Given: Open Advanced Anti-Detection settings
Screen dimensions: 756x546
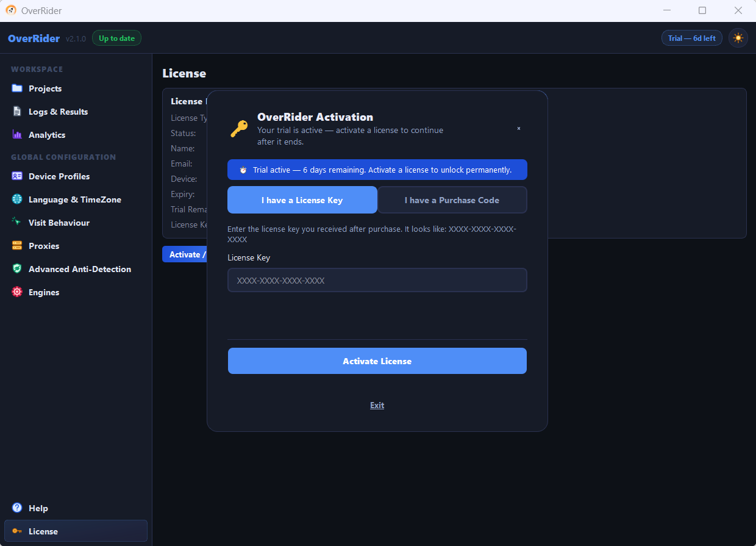Looking at the screenshot, I should (x=76, y=269).
